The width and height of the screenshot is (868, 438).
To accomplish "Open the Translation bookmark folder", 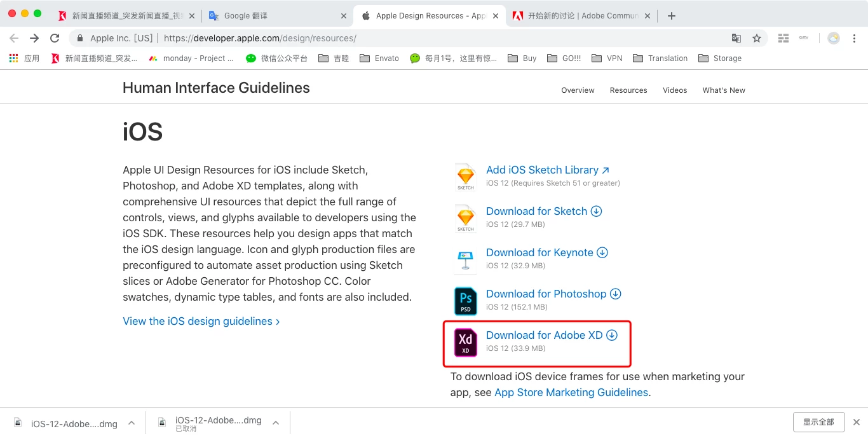I will pyautogui.click(x=660, y=58).
